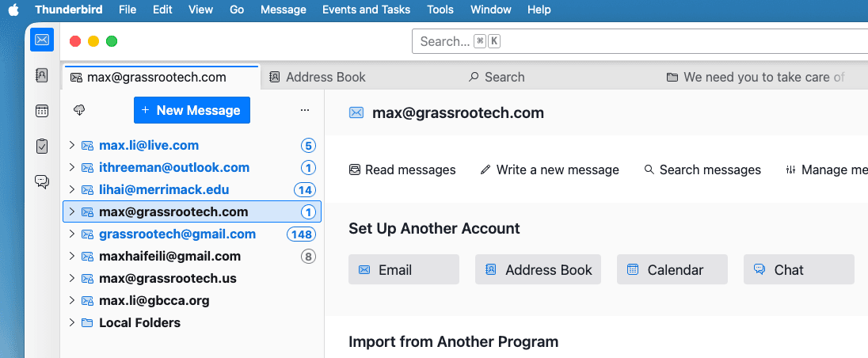The height and width of the screenshot is (358, 868).
Task: Expand the maxhaifeili@gmail.com account
Action: pyautogui.click(x=71, y=256)
